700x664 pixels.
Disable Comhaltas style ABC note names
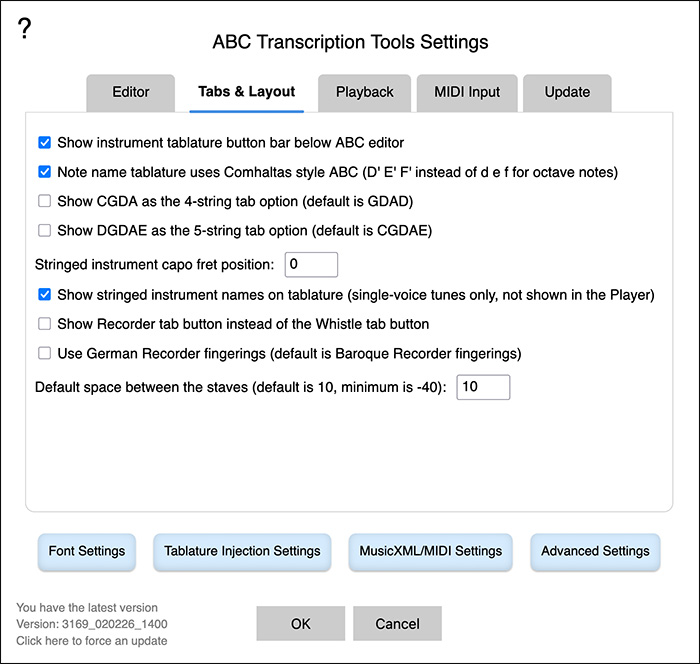44,172
